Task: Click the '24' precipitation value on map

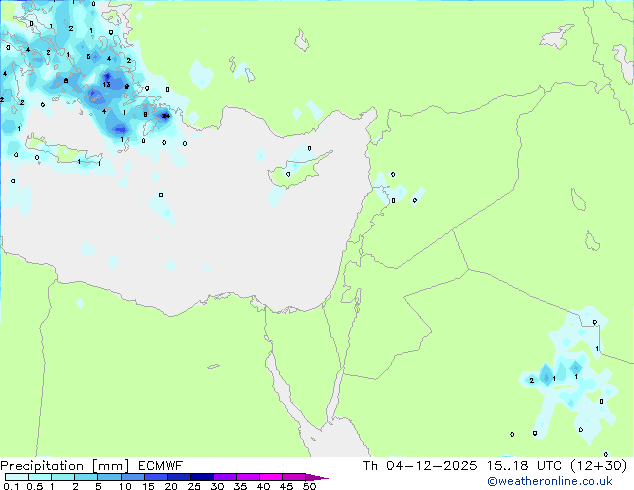Action: pos(166,116)
